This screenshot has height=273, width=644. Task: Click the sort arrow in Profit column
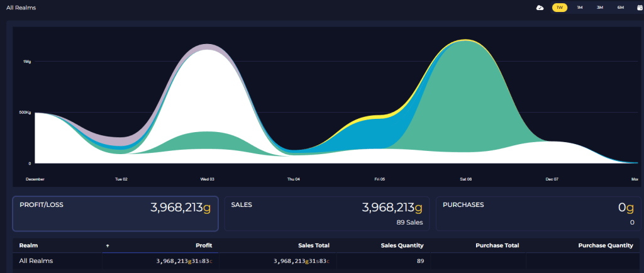pos(108,245)
